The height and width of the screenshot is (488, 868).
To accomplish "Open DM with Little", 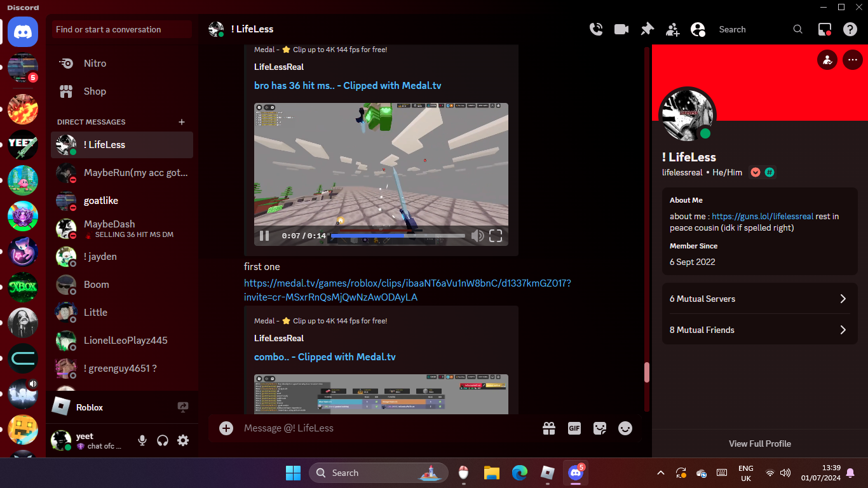I will coord(122,313).
